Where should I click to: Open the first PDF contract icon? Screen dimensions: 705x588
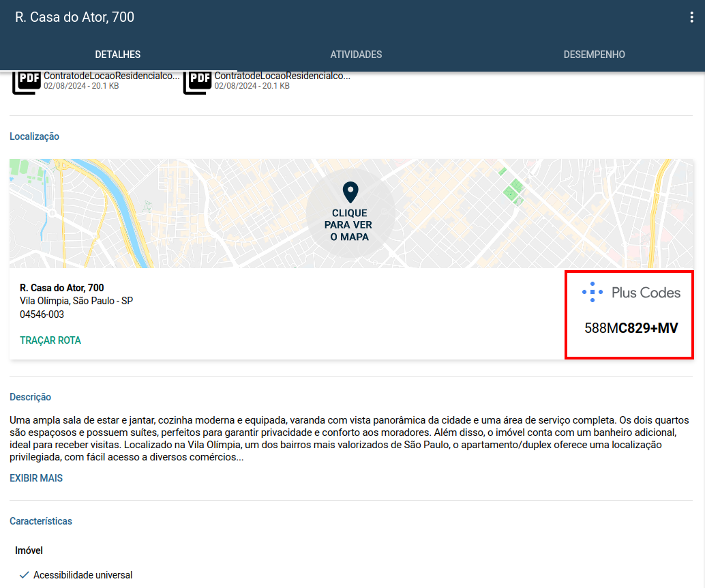tap(27, 82)
